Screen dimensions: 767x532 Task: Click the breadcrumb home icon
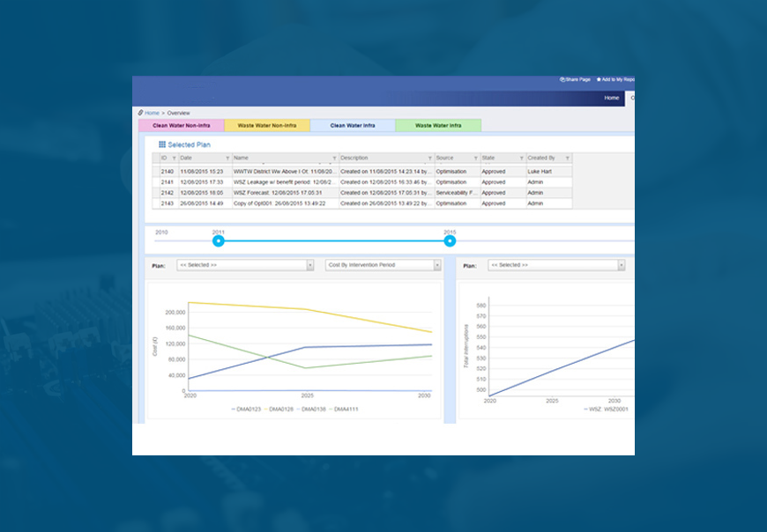(142, 113)
